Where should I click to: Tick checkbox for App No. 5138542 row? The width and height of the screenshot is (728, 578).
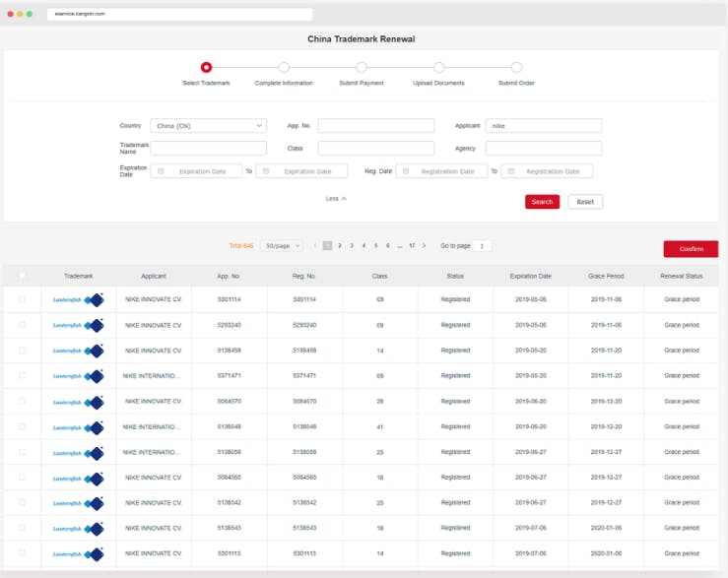click(22, 502)
